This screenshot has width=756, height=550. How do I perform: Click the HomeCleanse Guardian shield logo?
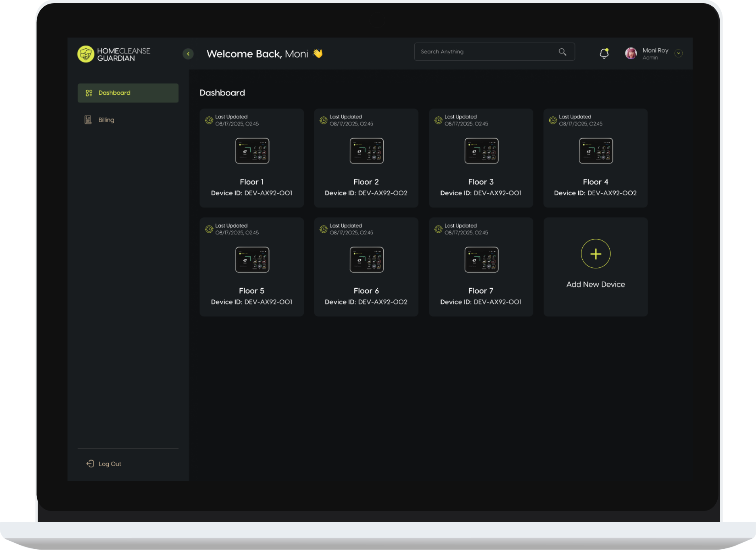[85, 54]
